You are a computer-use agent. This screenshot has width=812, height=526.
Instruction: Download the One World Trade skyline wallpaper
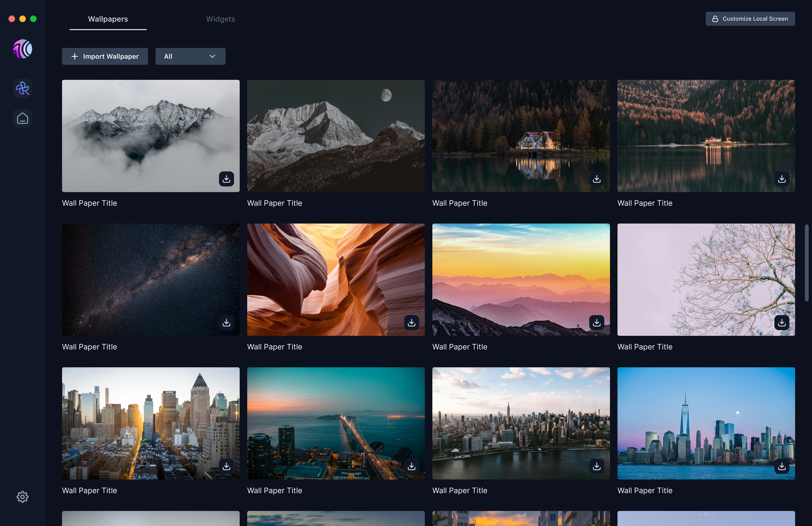click(x=782, y=466)
